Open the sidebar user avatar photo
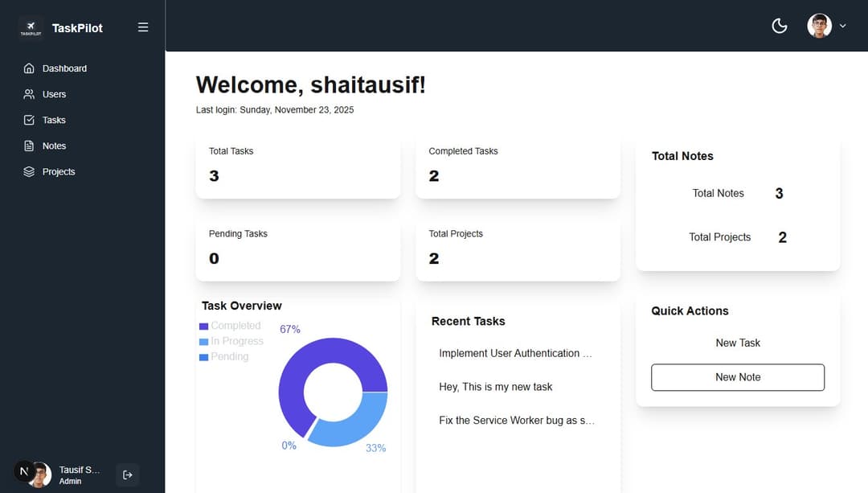Viewport: 868px width, 493px height. (x=41, y=475)
